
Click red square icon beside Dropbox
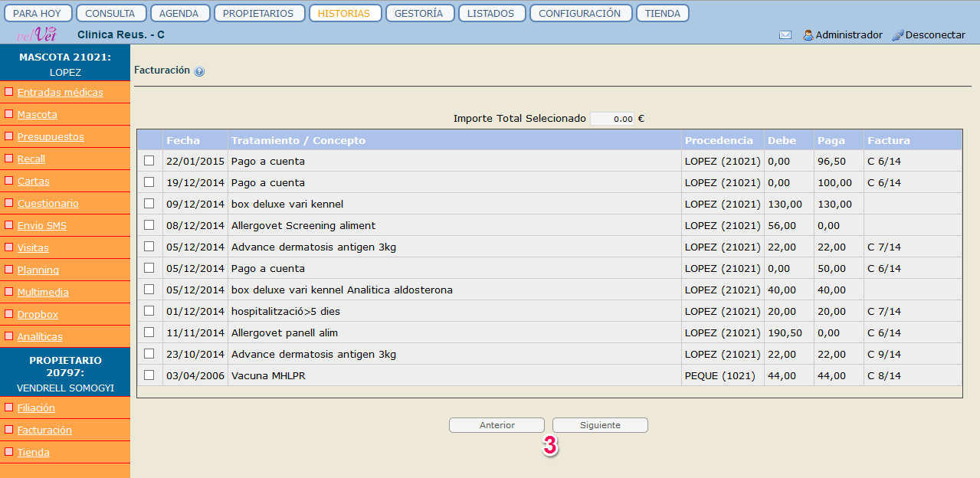[9, 314]
